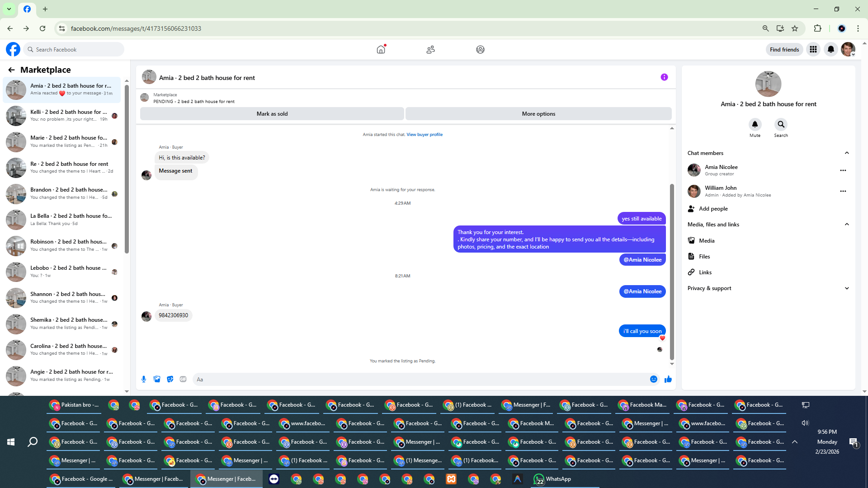Attach a photo using image icon
The height and width of the screenshot is (488, 868).
click(x=157, y=380)
